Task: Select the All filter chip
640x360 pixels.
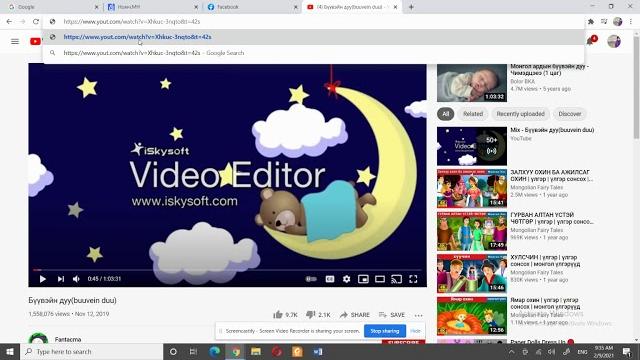Action: (445, 114)
